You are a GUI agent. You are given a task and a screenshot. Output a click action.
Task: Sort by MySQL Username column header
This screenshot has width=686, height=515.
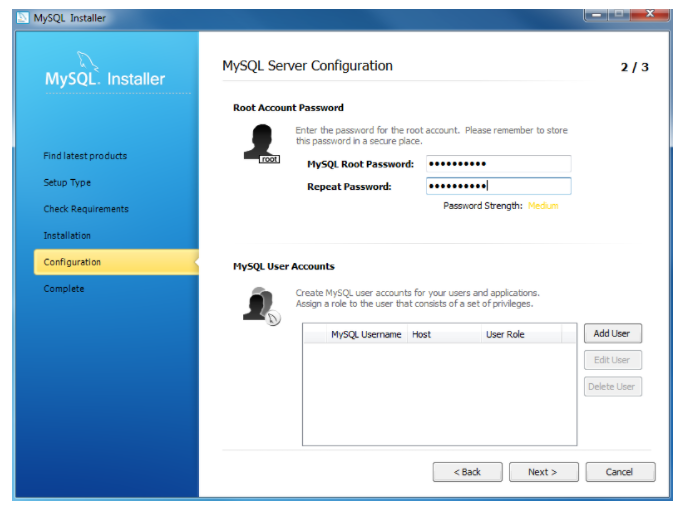[x=366, y=334]
